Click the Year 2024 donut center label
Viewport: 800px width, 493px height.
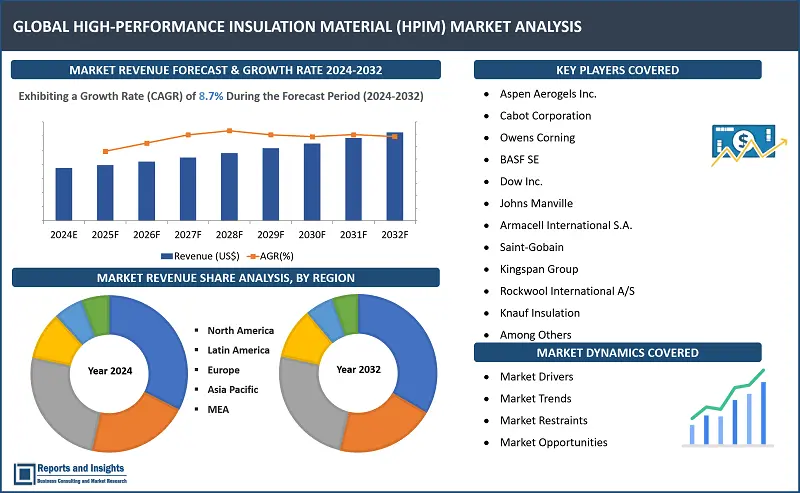110,371
